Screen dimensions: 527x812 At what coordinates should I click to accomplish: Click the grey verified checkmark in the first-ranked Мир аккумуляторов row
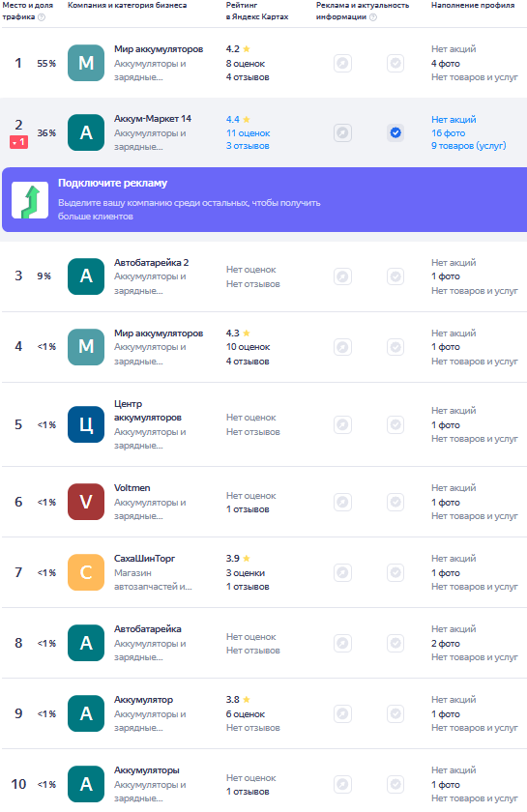pyautogui.click(x=395, y=63)
